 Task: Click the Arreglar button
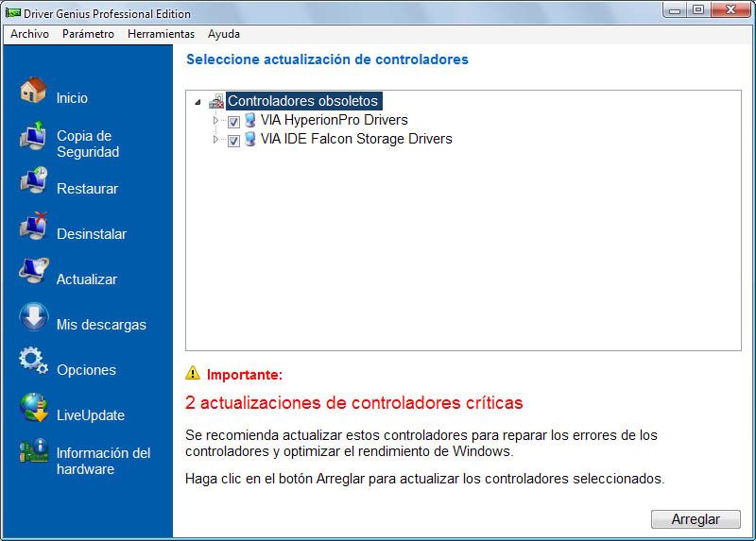click(696, 519)
